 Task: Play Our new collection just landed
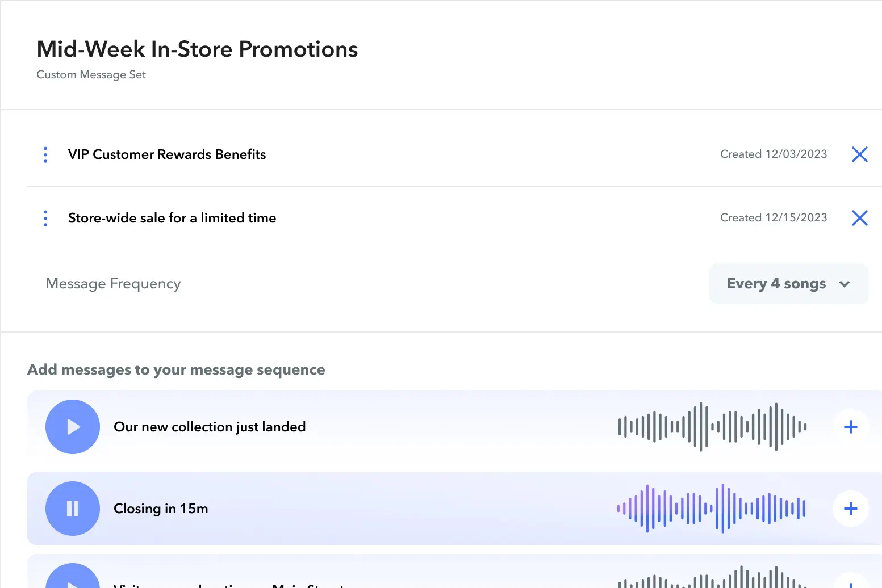[x=73, y=427]
